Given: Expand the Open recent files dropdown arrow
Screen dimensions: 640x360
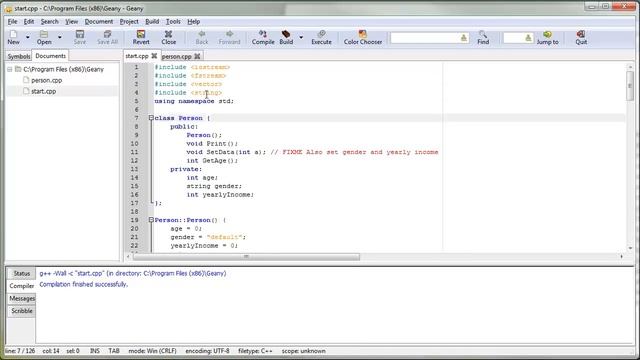Looking at the screenshot, I should pyautogui.click(x=60, y=37).
